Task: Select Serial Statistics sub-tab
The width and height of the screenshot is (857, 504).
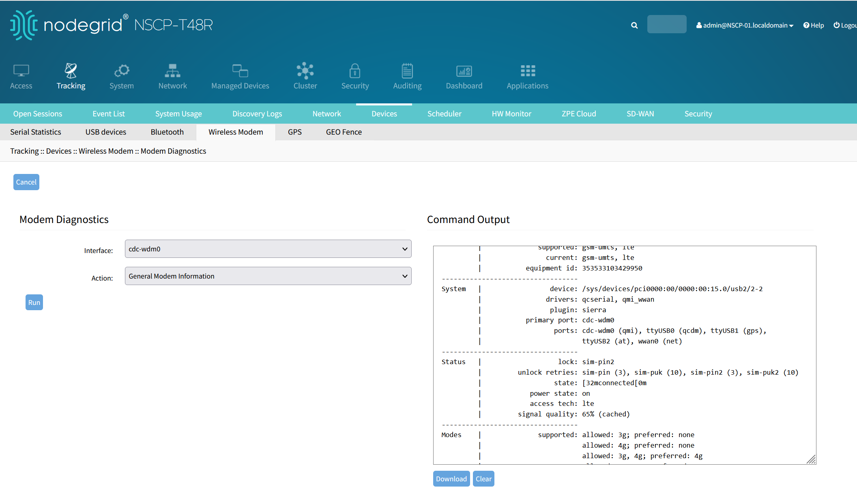Action: (x=36, y=132)
